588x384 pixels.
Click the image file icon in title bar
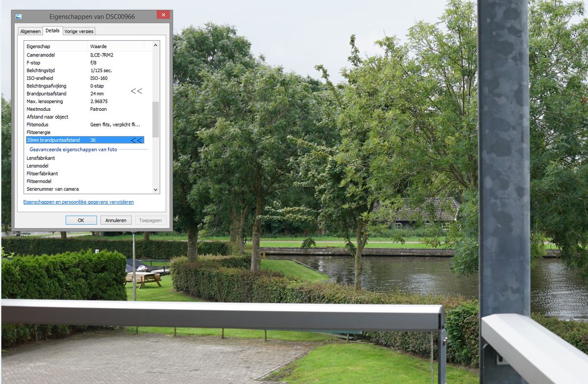click(x=19, y=16)
